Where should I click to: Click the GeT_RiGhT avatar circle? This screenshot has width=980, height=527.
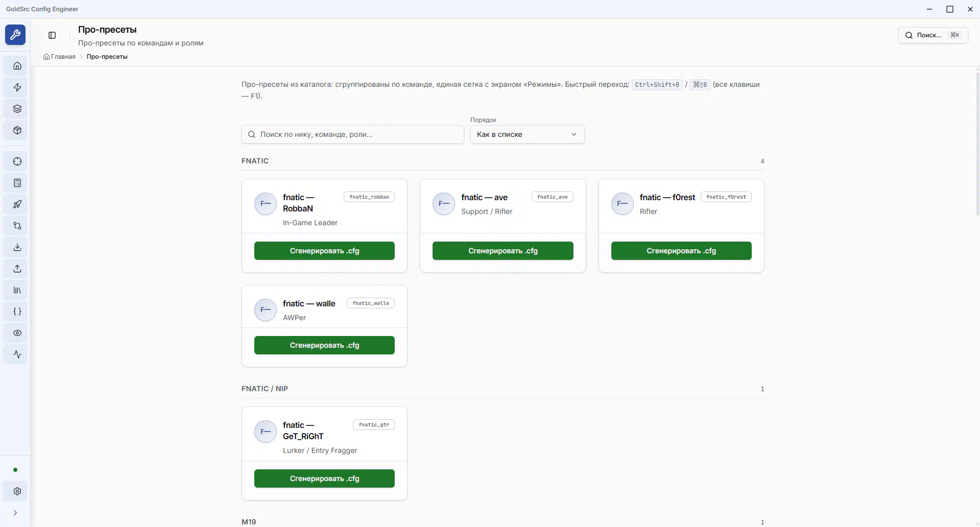(266, 432)
